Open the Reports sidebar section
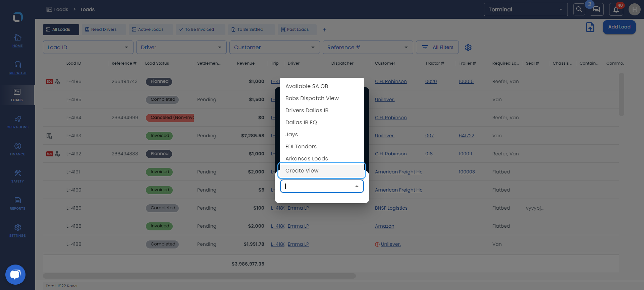Viewport: 644px width, 290px height. [x=17, y=203]
